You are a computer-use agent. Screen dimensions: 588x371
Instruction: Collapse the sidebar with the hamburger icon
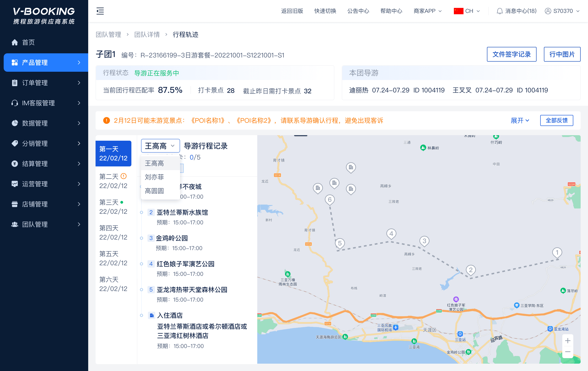[100, 11]
